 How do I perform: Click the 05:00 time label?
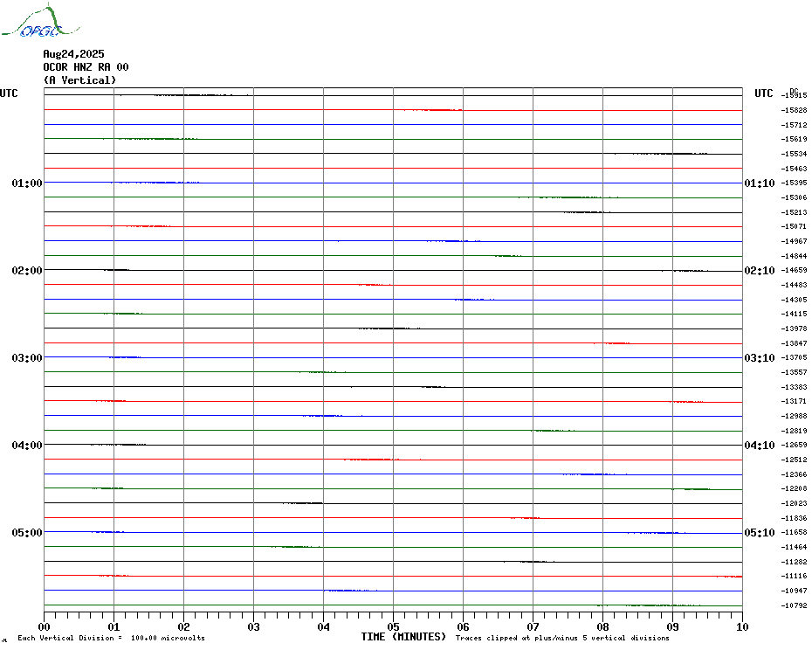click(x=27, y=532)
